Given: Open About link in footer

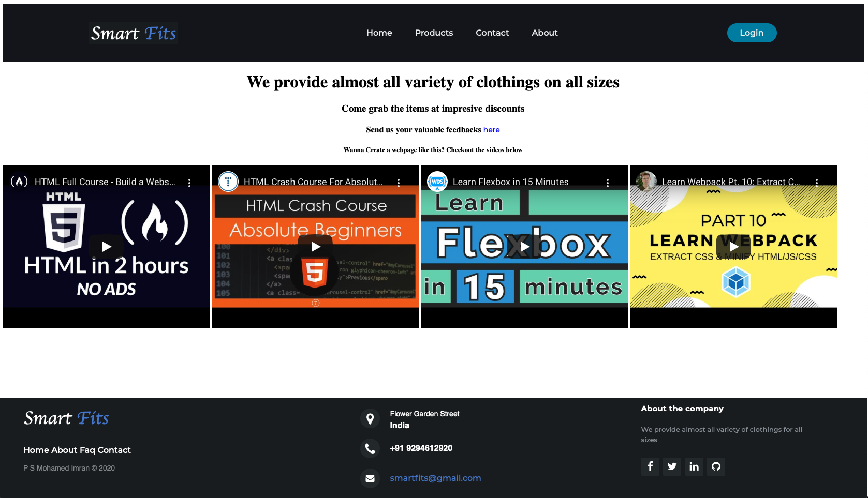Looking at the screenshot, I should (x=65, y=450).
